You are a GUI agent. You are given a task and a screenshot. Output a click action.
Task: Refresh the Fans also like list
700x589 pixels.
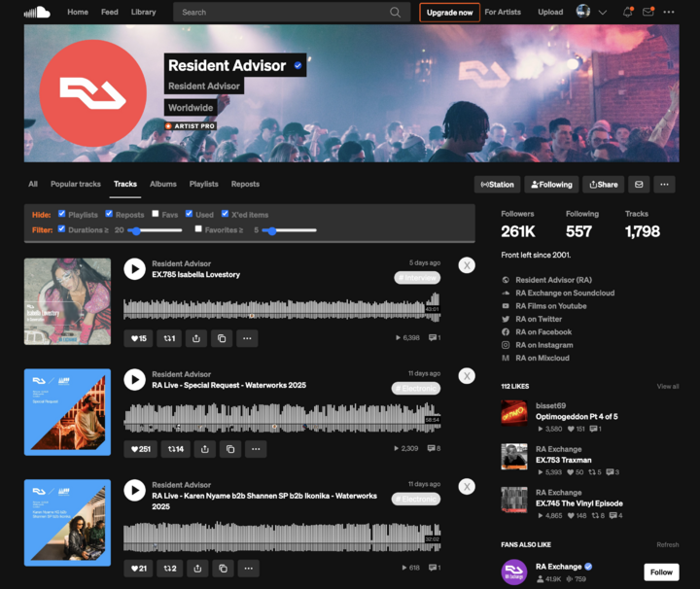pos(667,545)
